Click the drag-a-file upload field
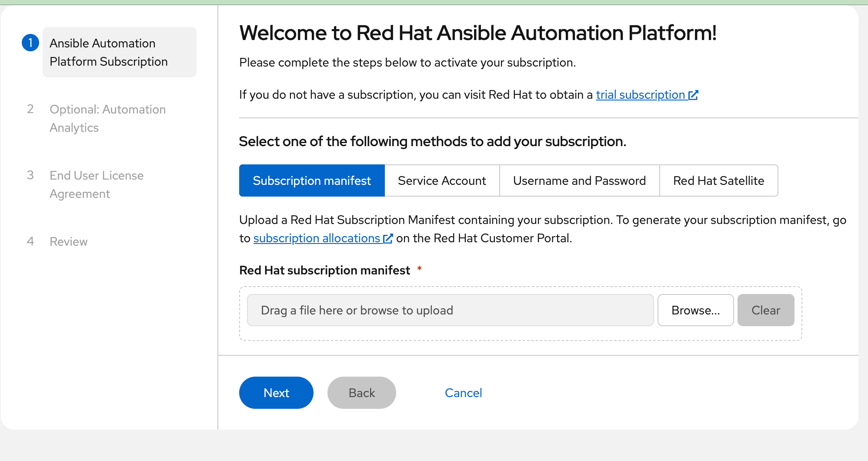Viewport: 868px width, 461px height. click(450, 310)
